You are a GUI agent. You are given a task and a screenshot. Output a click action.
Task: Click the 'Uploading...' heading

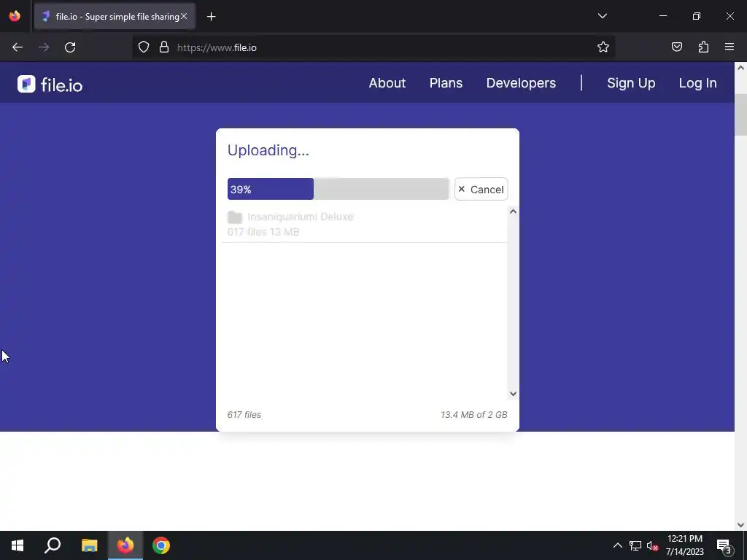(268, 150)
